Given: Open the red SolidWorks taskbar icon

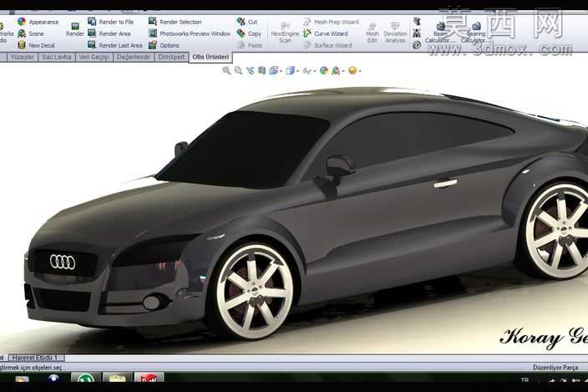Looking at the screenshot, I should (x=150, y=377).
